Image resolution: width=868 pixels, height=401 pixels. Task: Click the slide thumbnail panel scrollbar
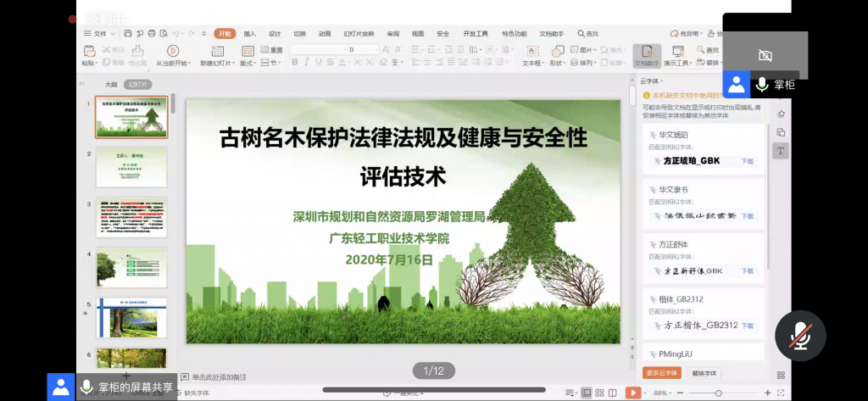(173, 104)
